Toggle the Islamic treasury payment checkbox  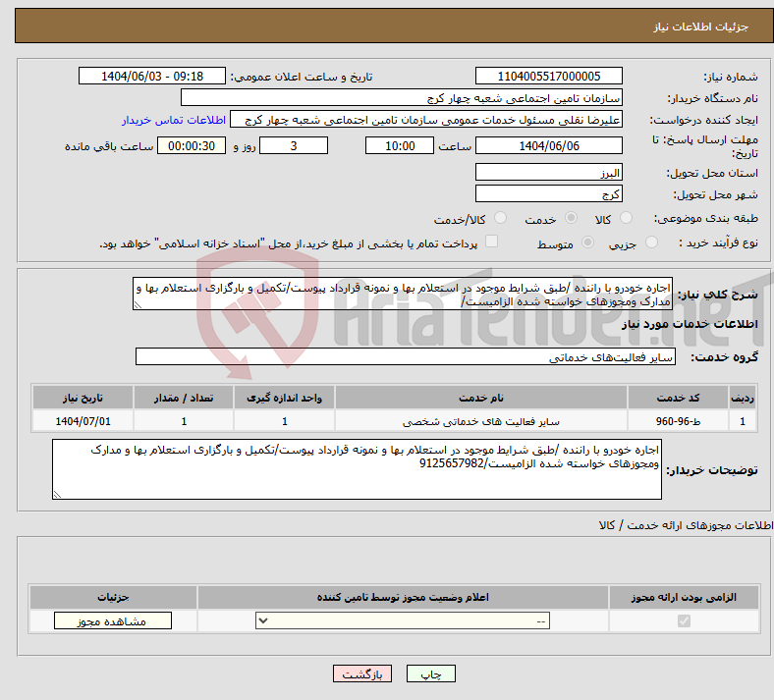(x=492, y=242)
